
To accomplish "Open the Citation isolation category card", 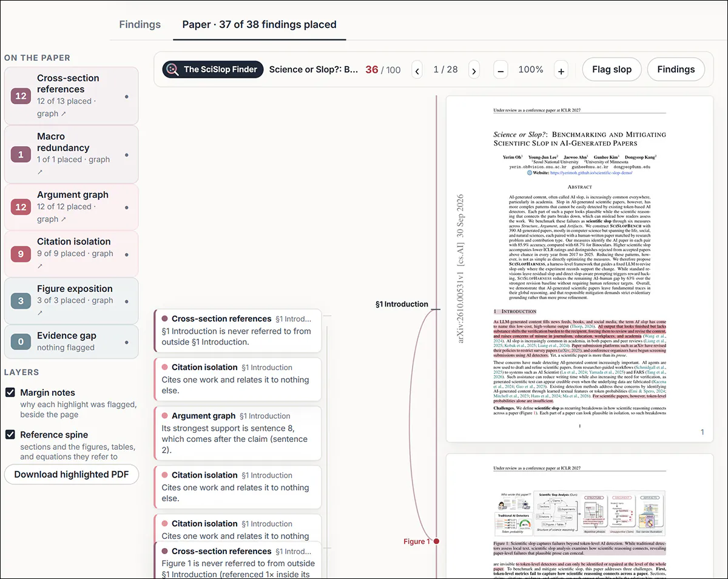I will pyautogui.click(x=72, y=254).
